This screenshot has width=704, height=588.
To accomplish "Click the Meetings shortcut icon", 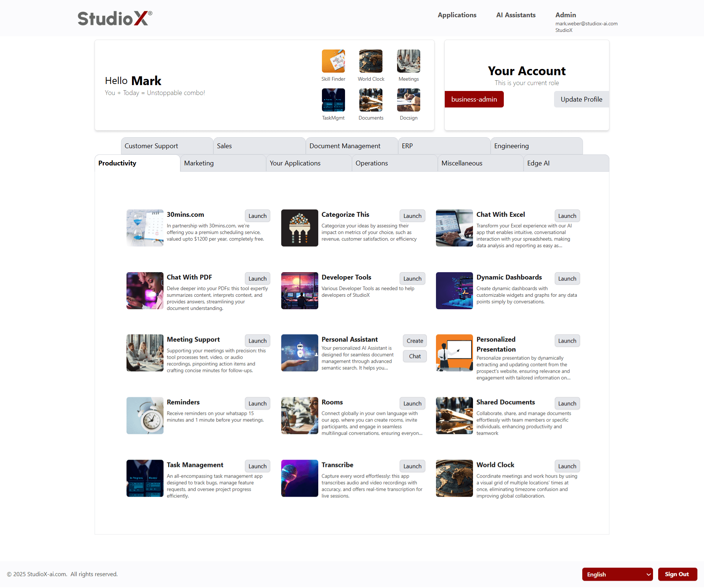I will tap(408, 61).
